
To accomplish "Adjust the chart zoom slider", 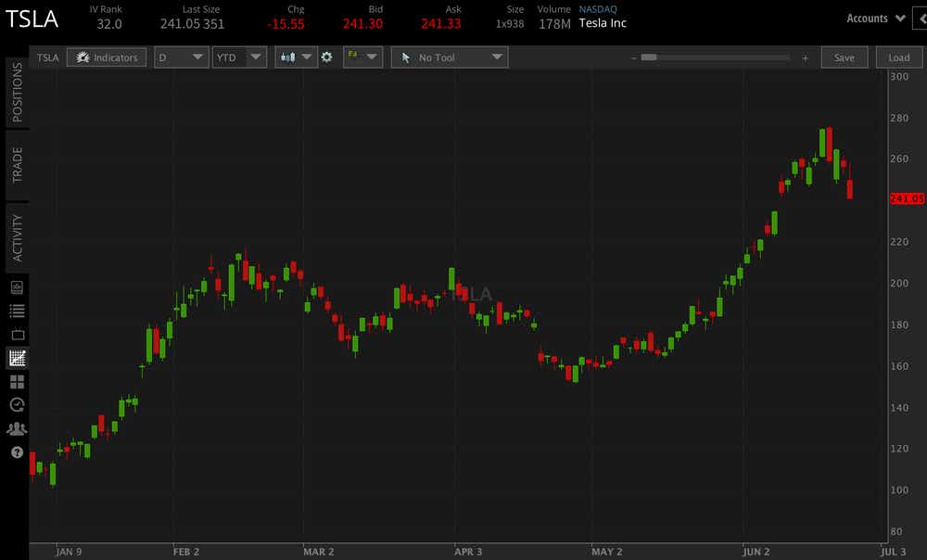I will pyautogui.click(x=649, y=57).
